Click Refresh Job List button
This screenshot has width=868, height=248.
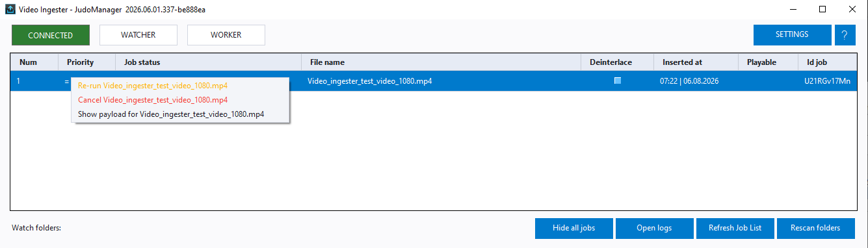735,228
